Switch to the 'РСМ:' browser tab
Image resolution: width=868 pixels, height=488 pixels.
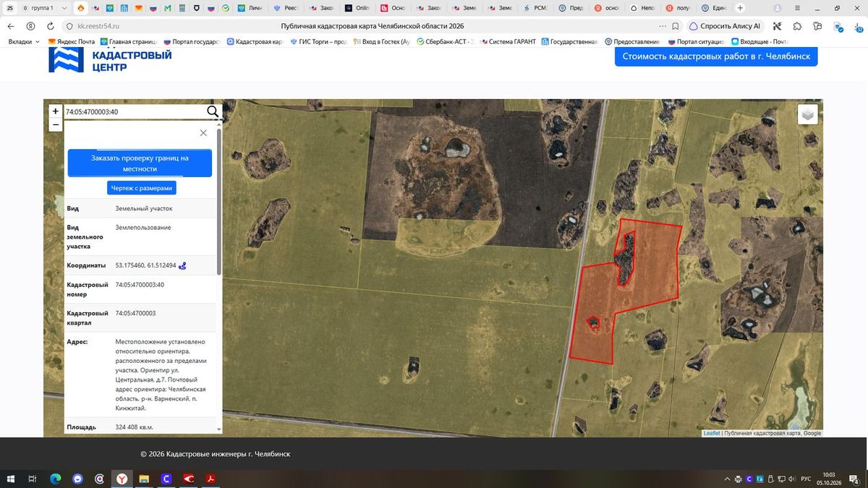coord(535,8)
